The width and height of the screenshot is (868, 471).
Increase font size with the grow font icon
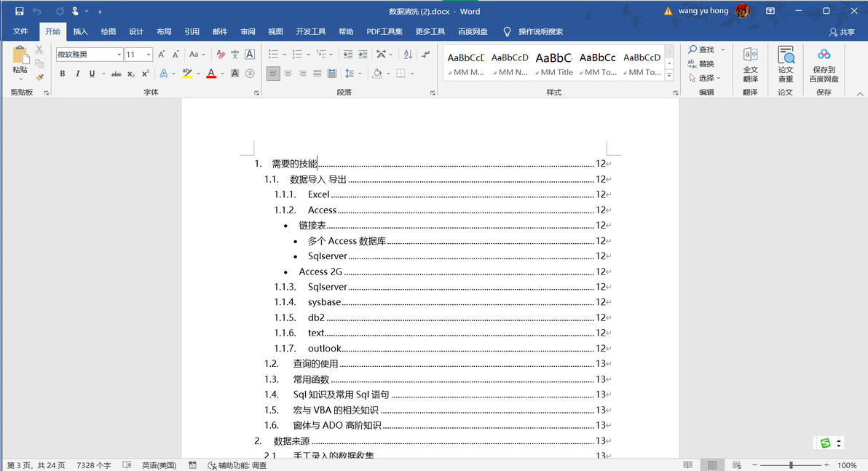point(161,55)
